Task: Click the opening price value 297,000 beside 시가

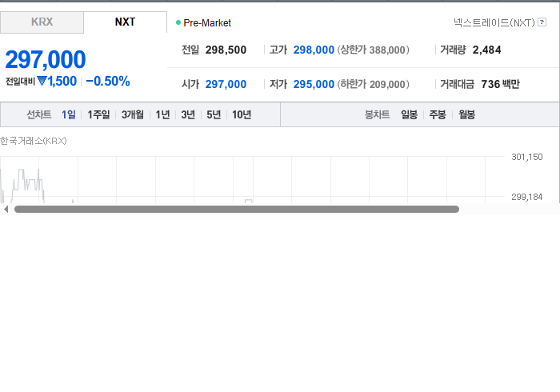Action: [226, 84]
